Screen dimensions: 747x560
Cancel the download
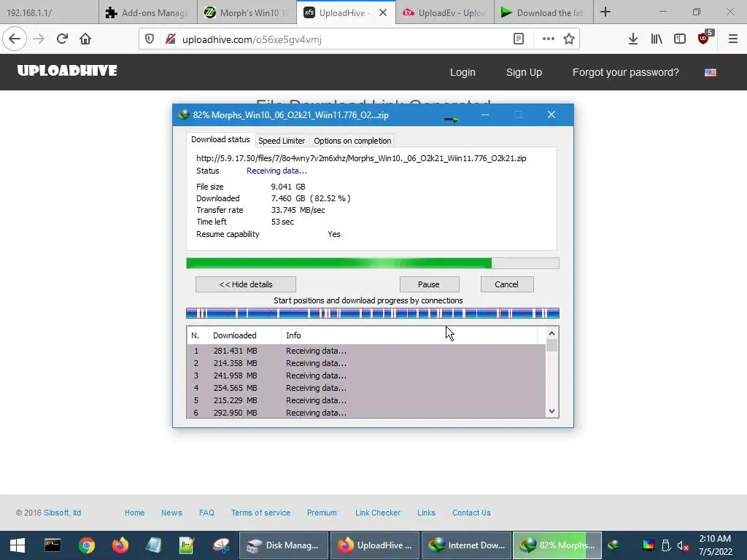(x=507, y=284)
